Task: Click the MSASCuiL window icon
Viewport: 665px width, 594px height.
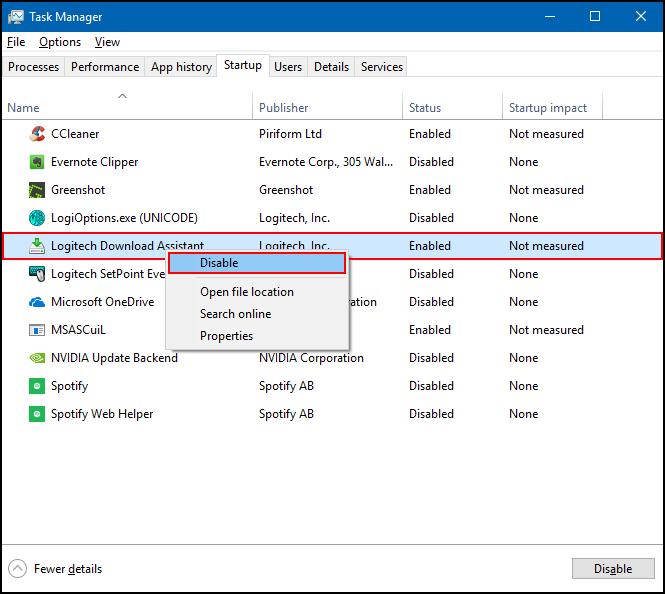Action: click(x=37, y=330)
